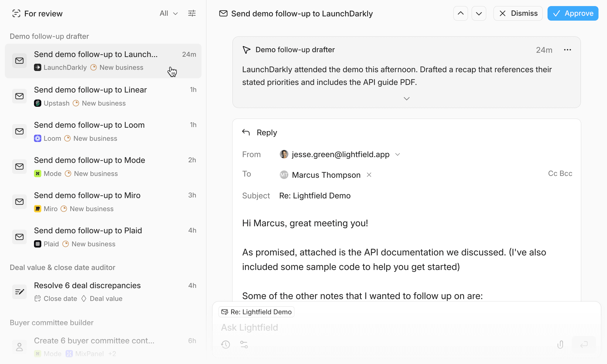This screenshot has width=607, height=364.
Task: Select Send demo follow-up to Loom
Action: coord(103,131)
